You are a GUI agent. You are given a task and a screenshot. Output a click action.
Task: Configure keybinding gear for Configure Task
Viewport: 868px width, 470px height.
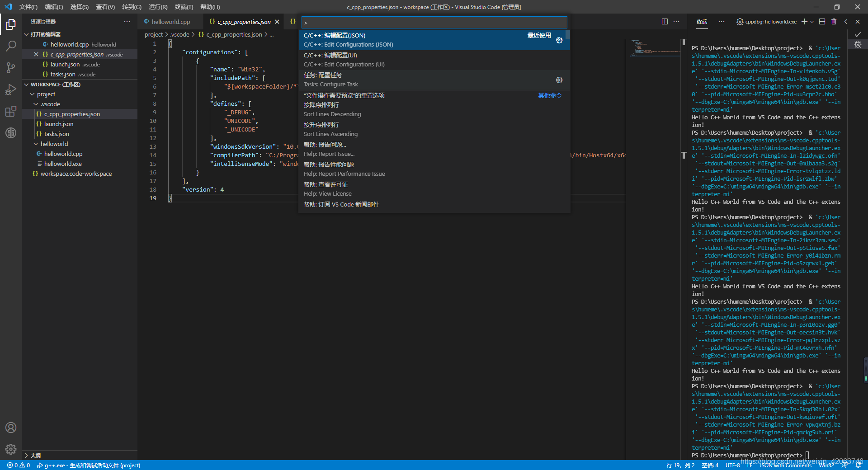coord(559,80)
